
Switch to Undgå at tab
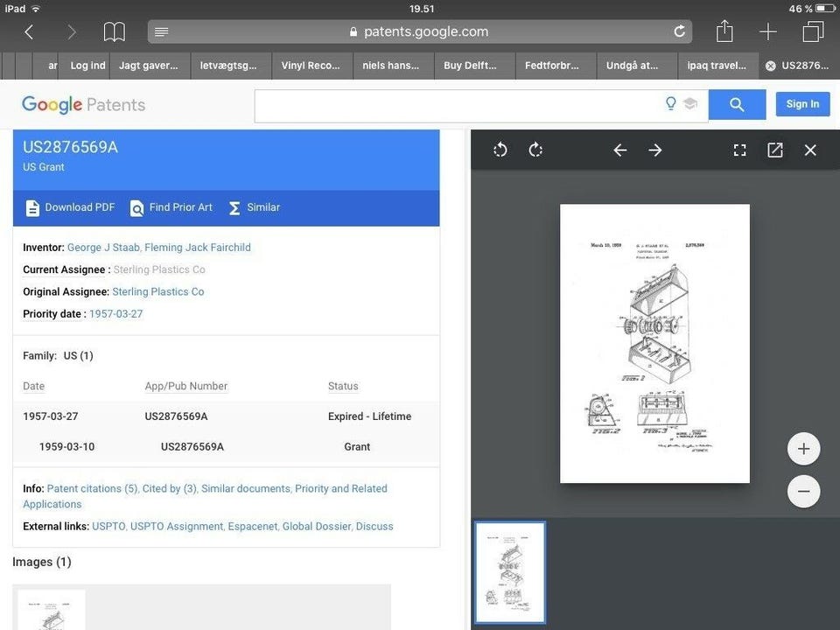(637, 66)
